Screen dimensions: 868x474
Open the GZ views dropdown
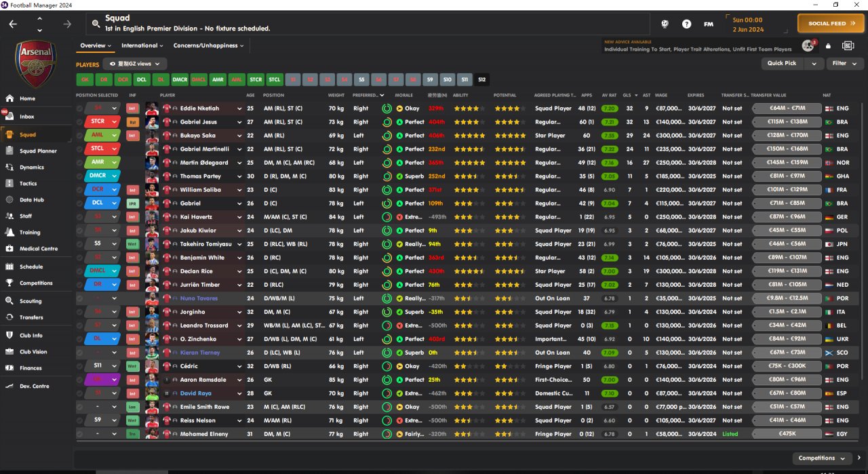point(134,64)
